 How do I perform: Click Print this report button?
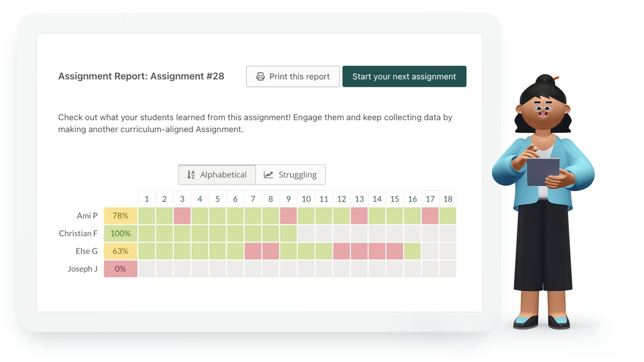[292, 76]
